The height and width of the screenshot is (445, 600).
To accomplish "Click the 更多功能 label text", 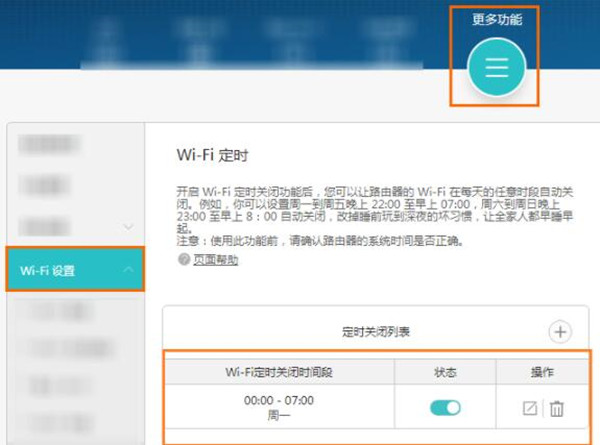I will (x=497, y=20).
